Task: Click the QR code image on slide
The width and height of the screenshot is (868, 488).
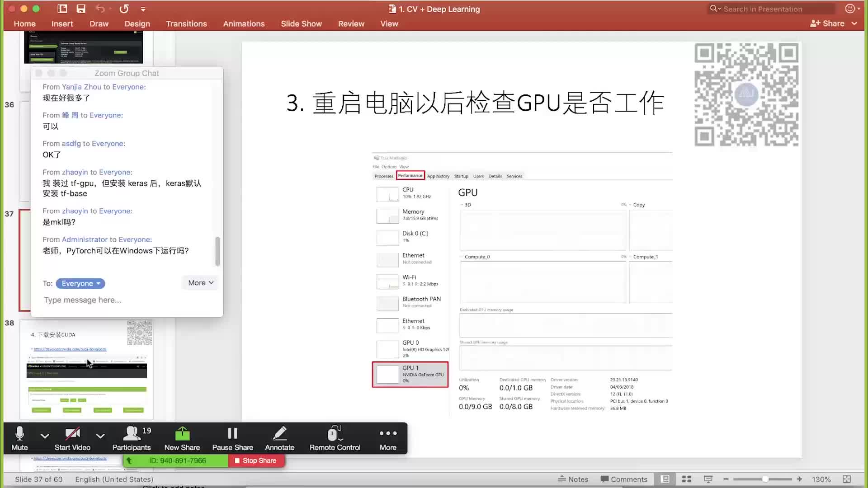Action: pos(746,95)
